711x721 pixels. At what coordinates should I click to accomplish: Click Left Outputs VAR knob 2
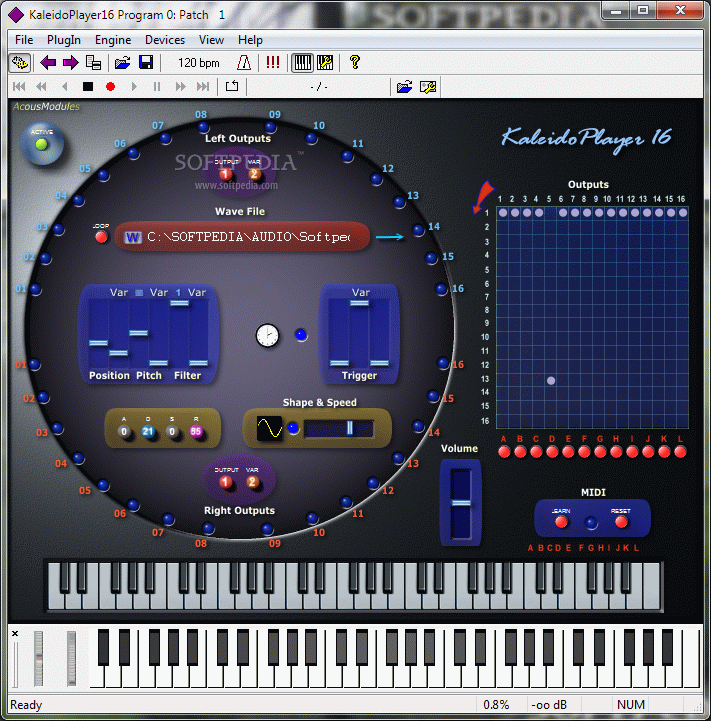[254, 174]
